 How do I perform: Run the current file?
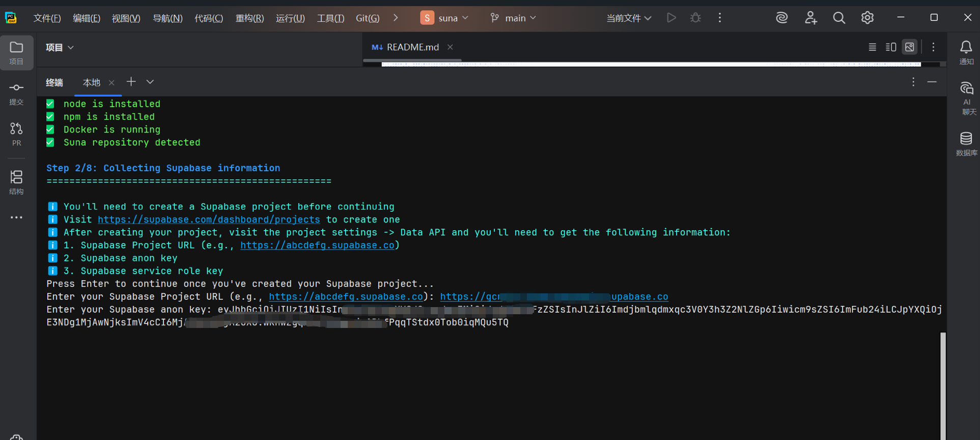[671, 18]
